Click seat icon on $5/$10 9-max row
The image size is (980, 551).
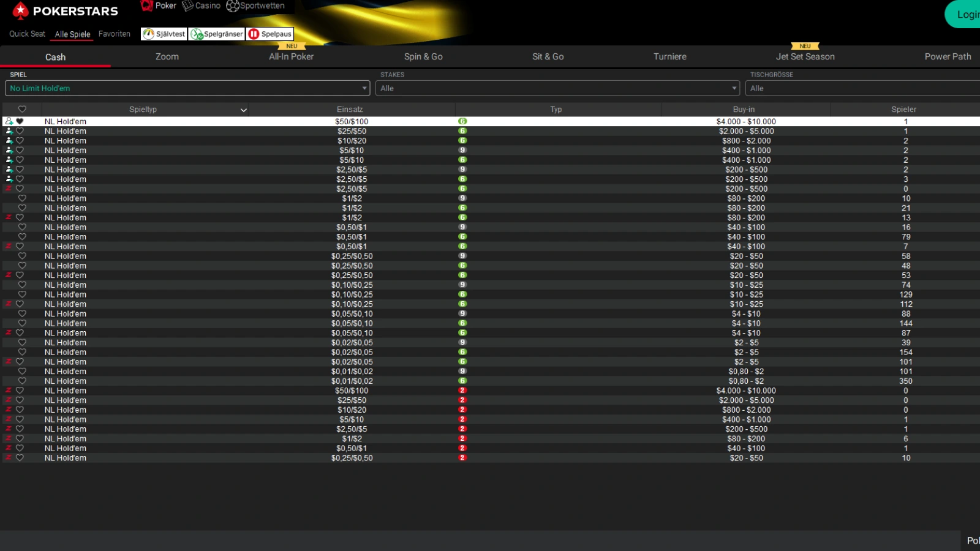tap(9, 150)
